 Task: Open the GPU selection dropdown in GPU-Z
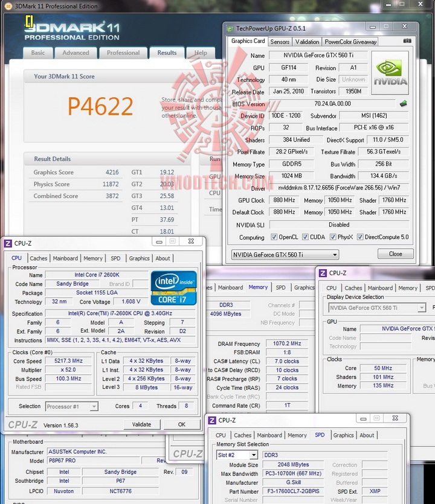pos(285,255)
